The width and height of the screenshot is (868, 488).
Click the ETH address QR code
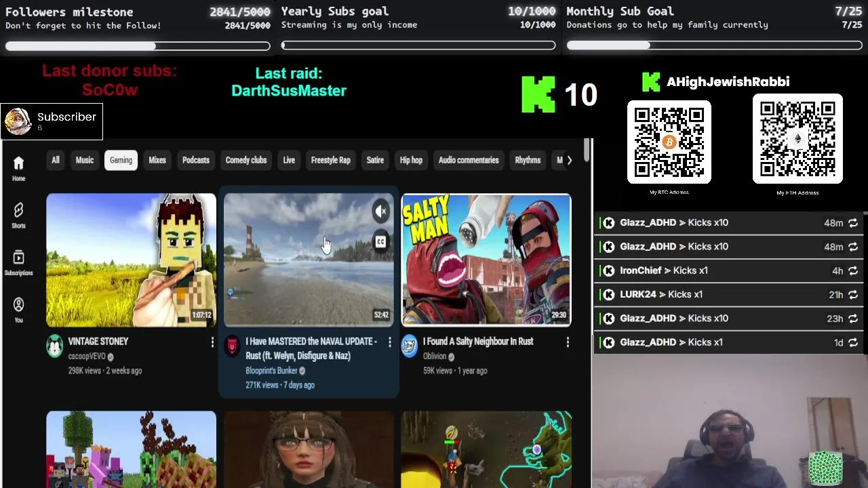point(797,139)
